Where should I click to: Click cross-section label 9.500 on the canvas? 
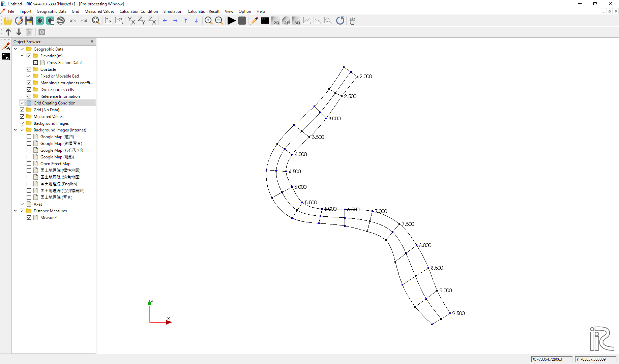coord(459,313)
